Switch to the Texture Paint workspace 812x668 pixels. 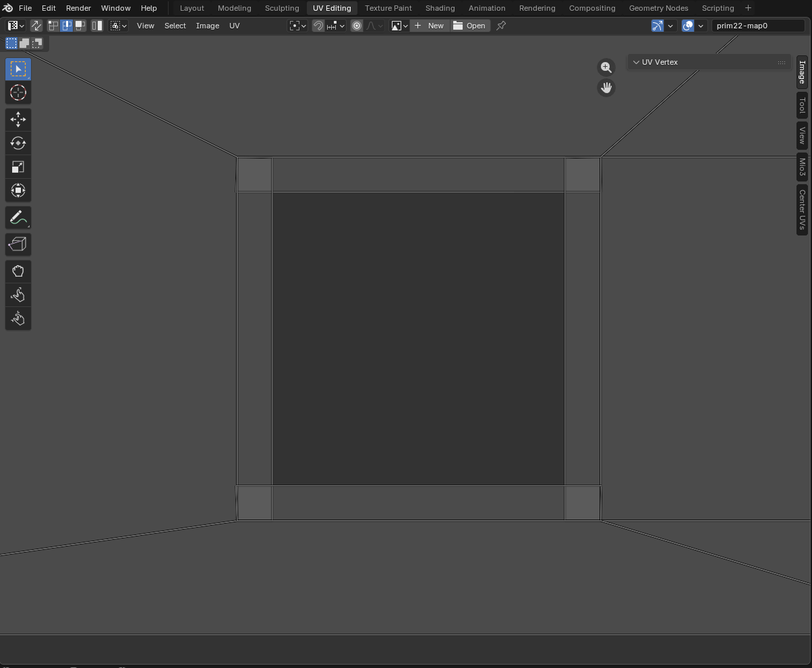coord(388,8)
